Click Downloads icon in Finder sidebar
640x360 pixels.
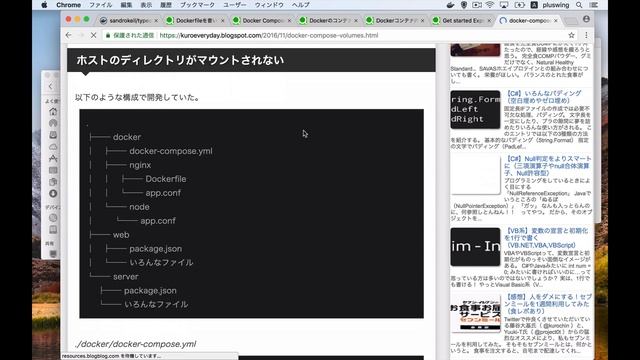click(x=53, y=193)
